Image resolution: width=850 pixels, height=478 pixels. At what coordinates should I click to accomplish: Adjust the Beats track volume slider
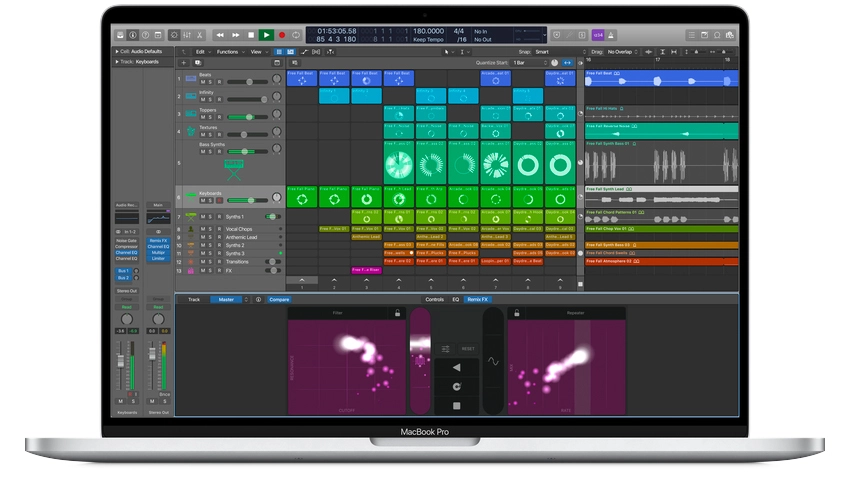coord(247,82)
